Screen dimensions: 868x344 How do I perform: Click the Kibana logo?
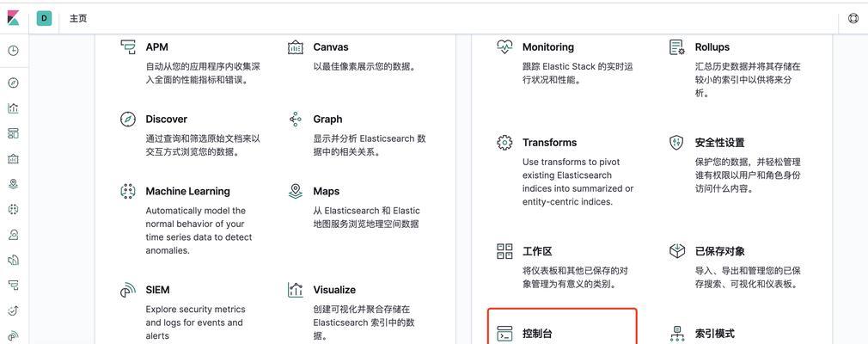(x=13, y=18)
